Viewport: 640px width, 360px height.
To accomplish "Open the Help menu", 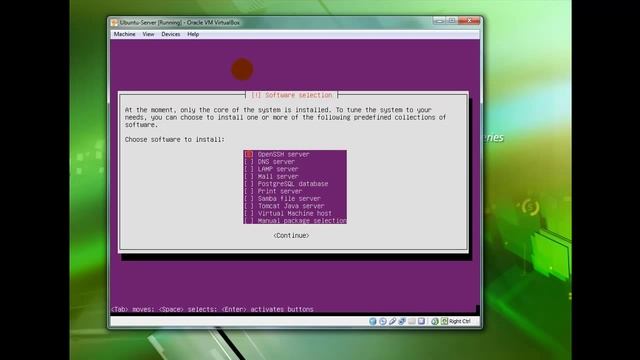I will coord(193,34).
